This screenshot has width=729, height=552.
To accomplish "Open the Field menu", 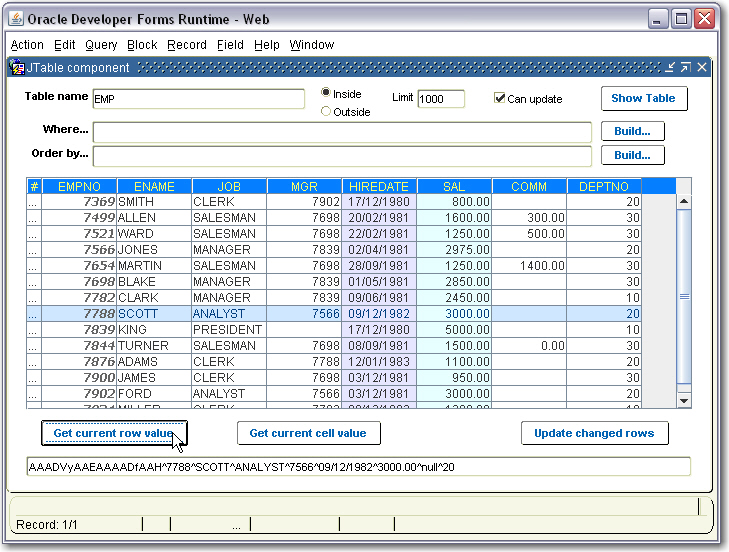I will [x=230, y=45].
